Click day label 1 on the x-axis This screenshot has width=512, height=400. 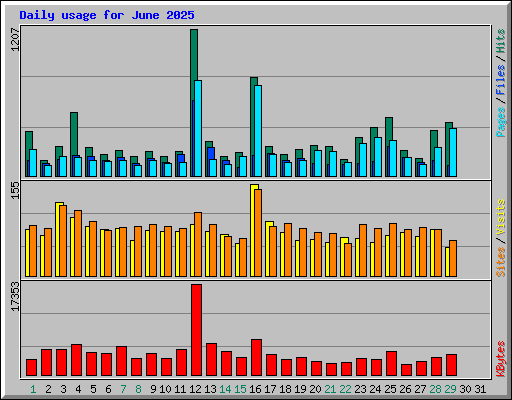click(33, 389)
